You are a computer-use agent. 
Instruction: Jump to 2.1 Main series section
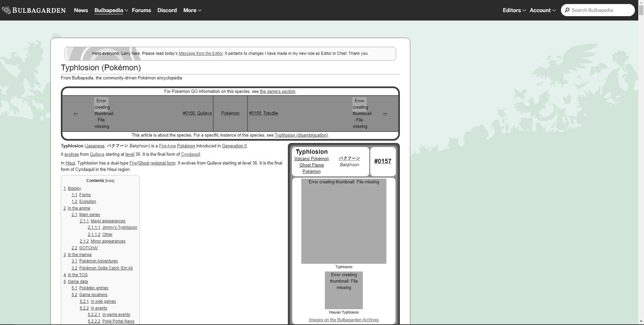pos(86,215)
